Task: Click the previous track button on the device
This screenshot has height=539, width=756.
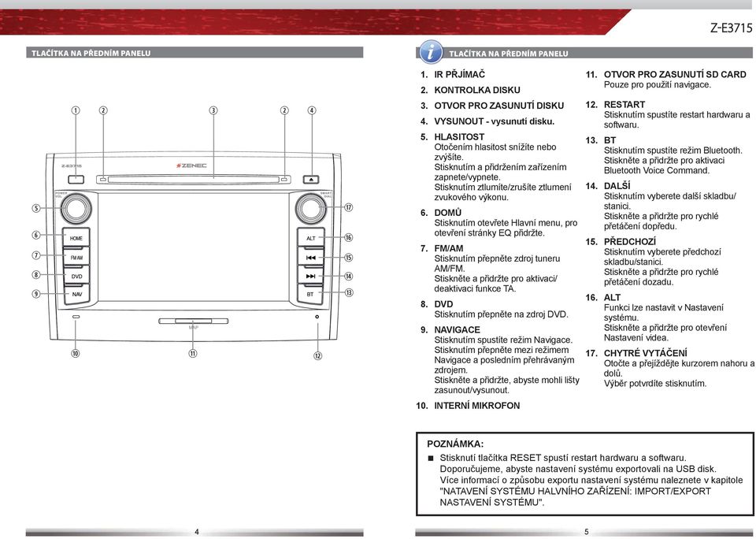Action: click(310, 257)
